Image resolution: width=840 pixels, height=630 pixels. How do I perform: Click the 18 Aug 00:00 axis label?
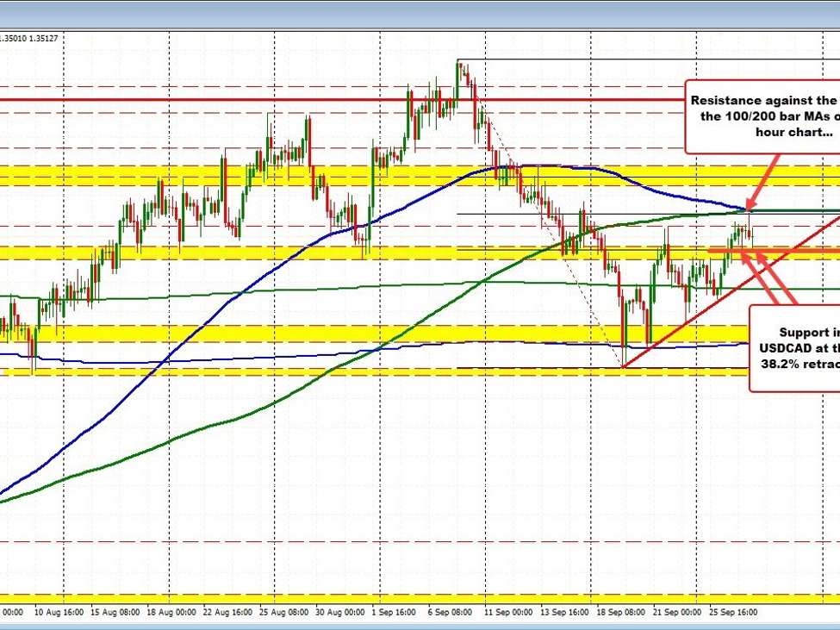coord(171,612)
